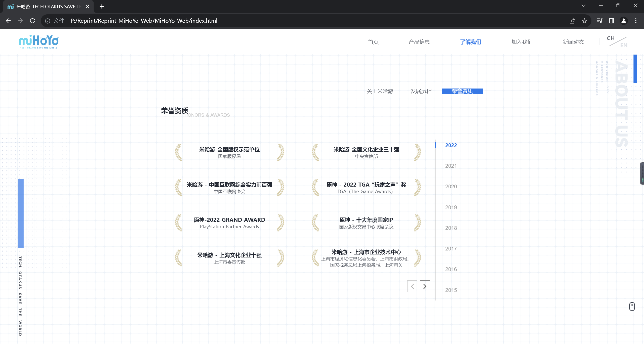Go back with the browser back arrow

tap(8, 21)
